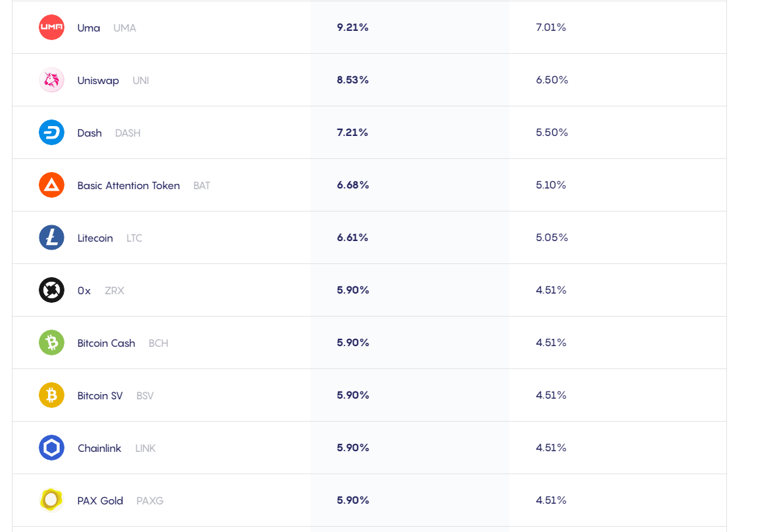The image size is (777, 532).
Task: Click the pink Uniswap unicorn icon
Action: 51,79
